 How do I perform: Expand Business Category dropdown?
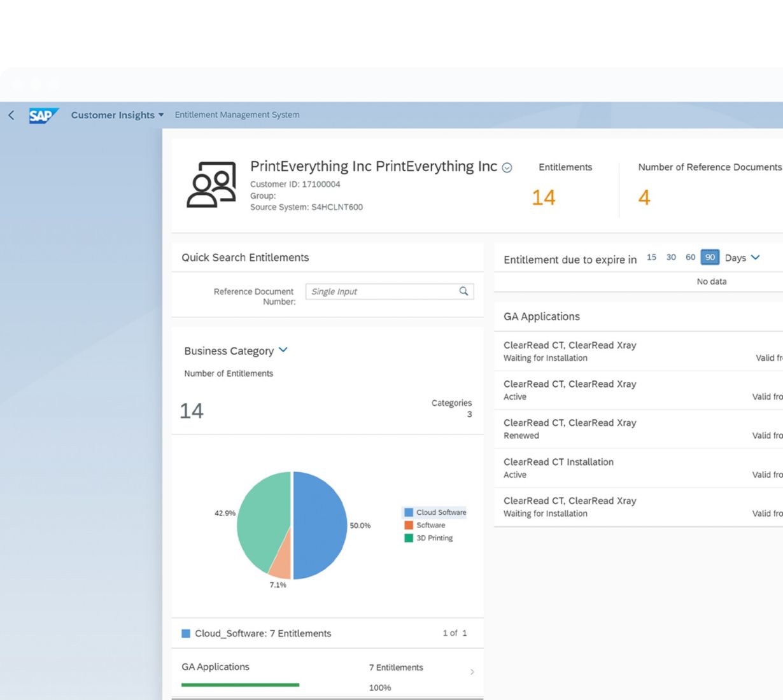click(283, 350)
